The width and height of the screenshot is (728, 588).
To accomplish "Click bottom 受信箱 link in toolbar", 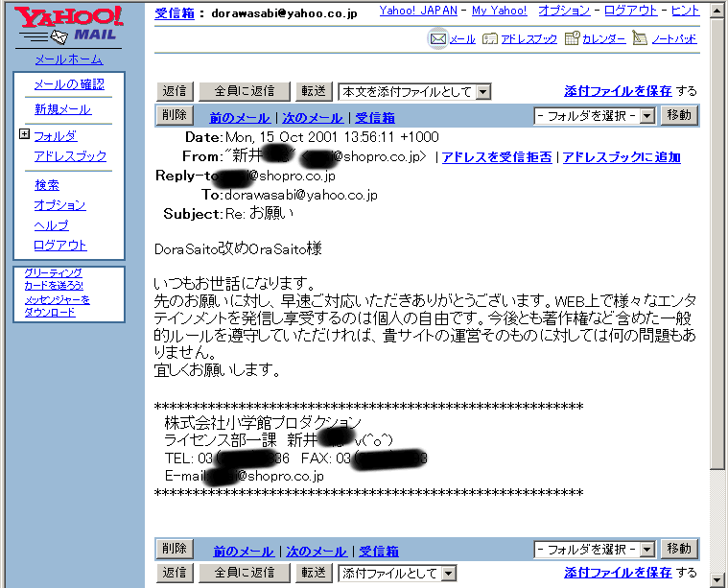I will coord(379,552).
